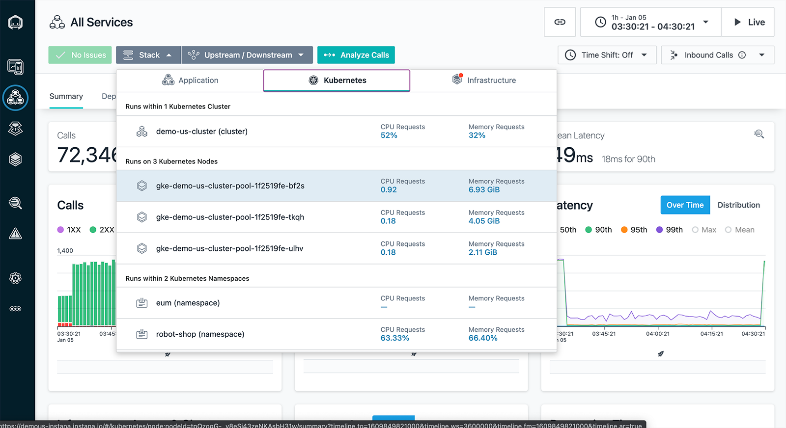Select the Summary tab
Viewport: 786px width, 428px height.
point(66,96)
